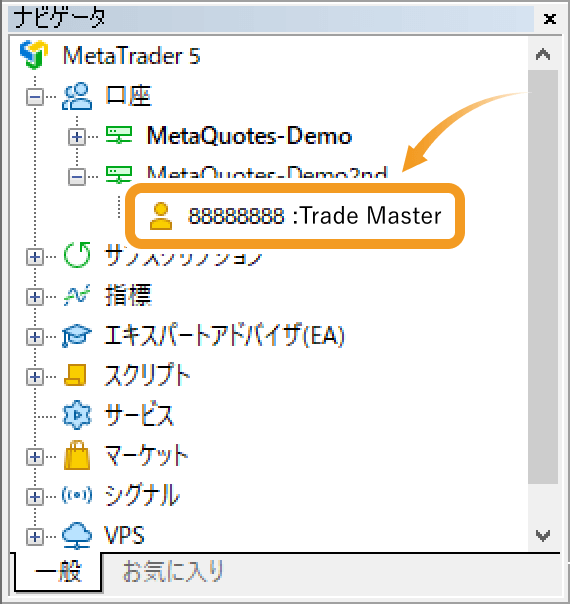The height and width of the screenshot is (604, 570).
Task: Expand the subscriptions tree node
Action: click(35, 257)
